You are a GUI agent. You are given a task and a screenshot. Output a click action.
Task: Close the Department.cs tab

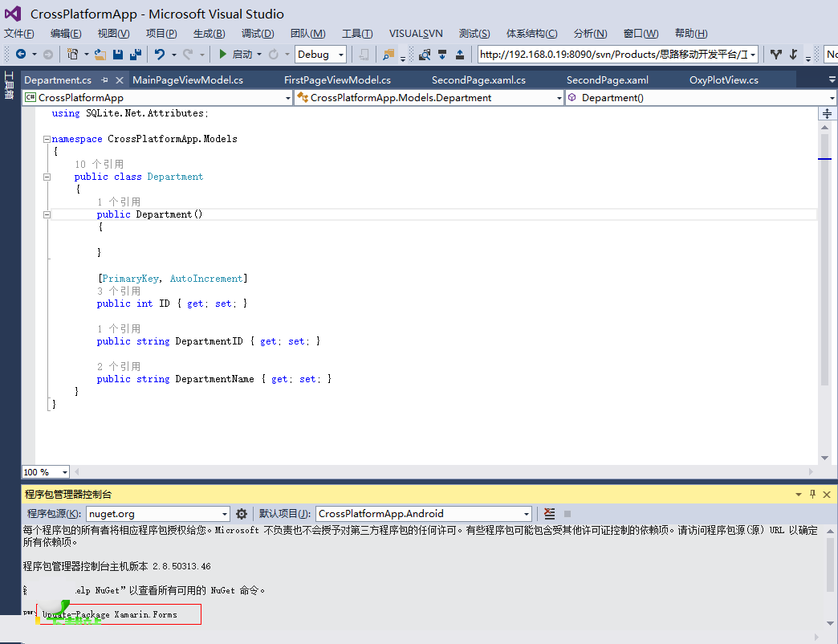pos(120,80)
